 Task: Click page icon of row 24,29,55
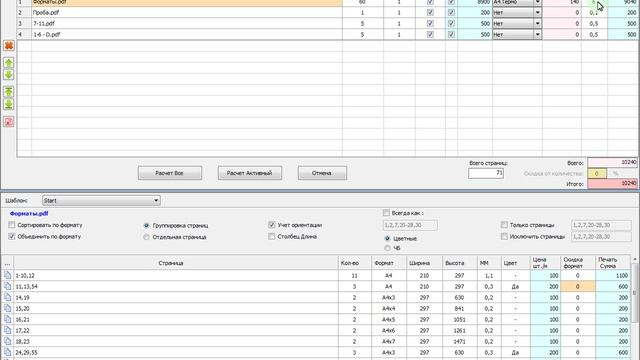[7, 353]
